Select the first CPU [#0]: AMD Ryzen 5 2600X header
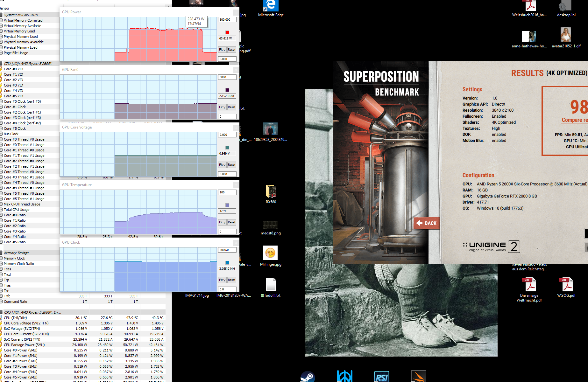Screen dimensions: 588x382 pyautogui.click(x=30, y=64)
